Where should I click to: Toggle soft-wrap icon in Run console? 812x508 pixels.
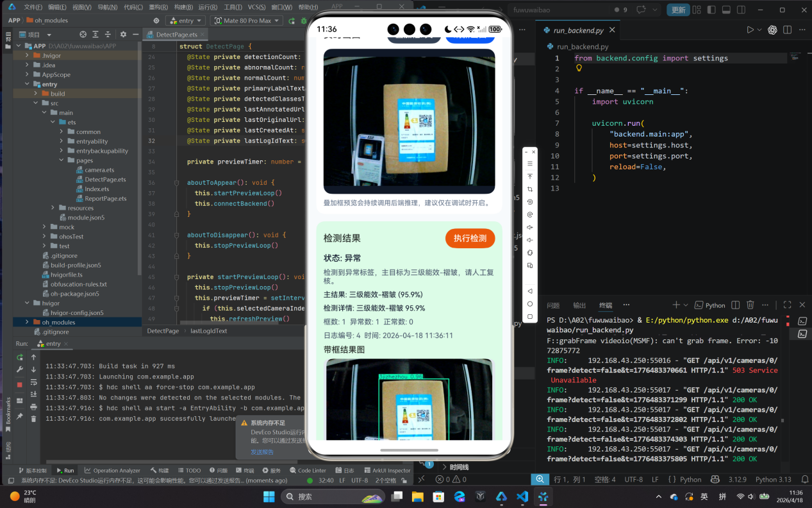click(x=33, y=382)
